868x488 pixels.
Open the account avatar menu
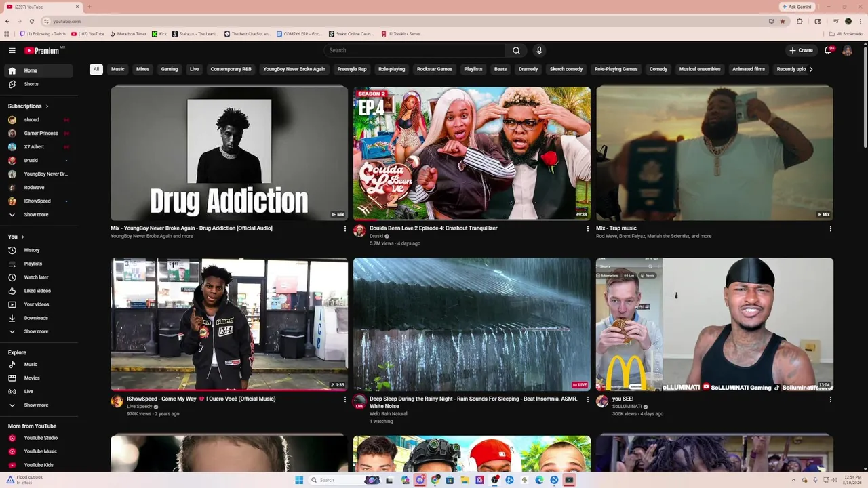(848, 50)
